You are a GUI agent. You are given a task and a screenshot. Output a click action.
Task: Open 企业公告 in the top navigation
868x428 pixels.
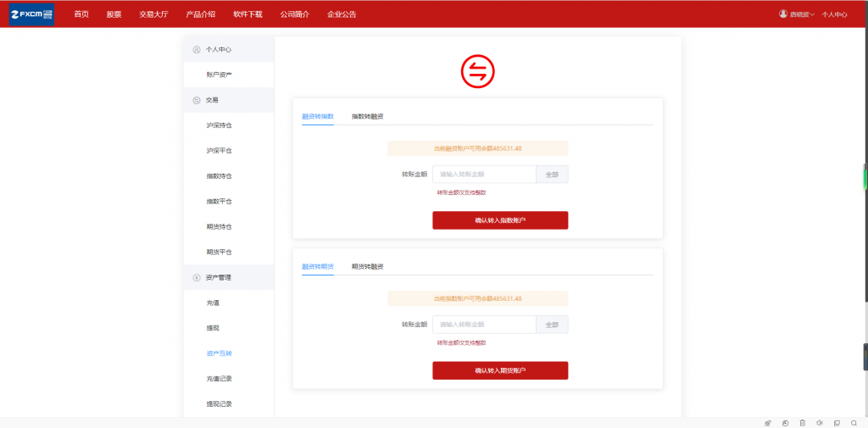(342, 14)
